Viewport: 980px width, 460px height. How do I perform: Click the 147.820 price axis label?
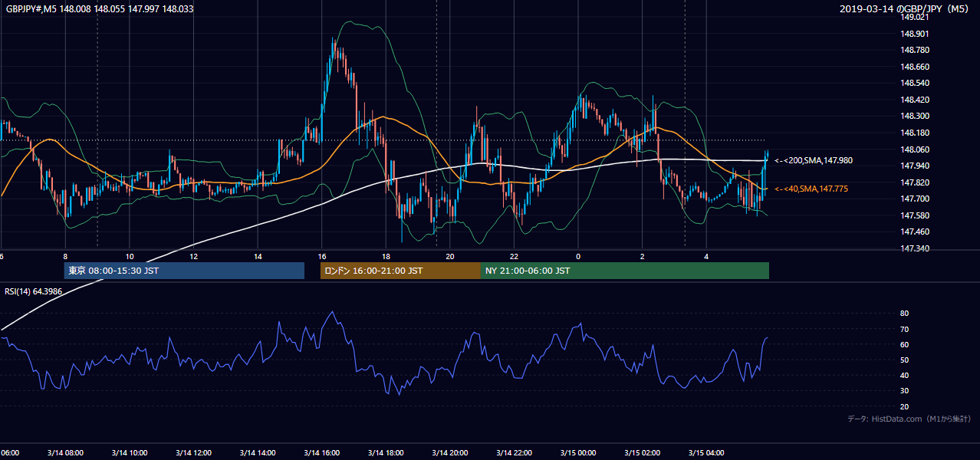pyautogui.click(x=916, y=182)
